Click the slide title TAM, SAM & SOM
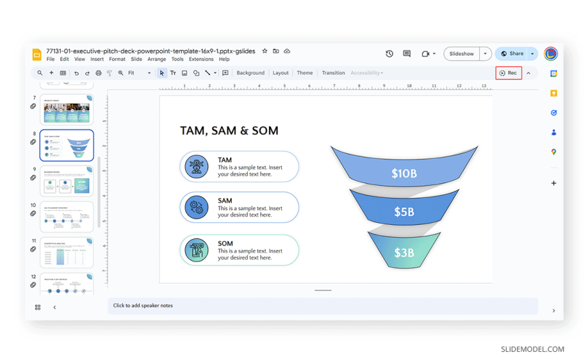Viewport: 588px width, 364px height. (x=229, y=131)
